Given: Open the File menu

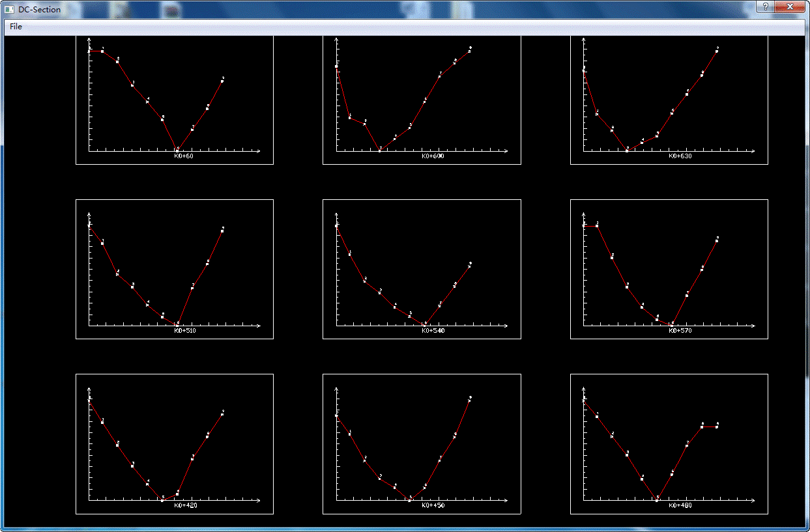Looking at the screenshot, I should [x=16, y=27].
